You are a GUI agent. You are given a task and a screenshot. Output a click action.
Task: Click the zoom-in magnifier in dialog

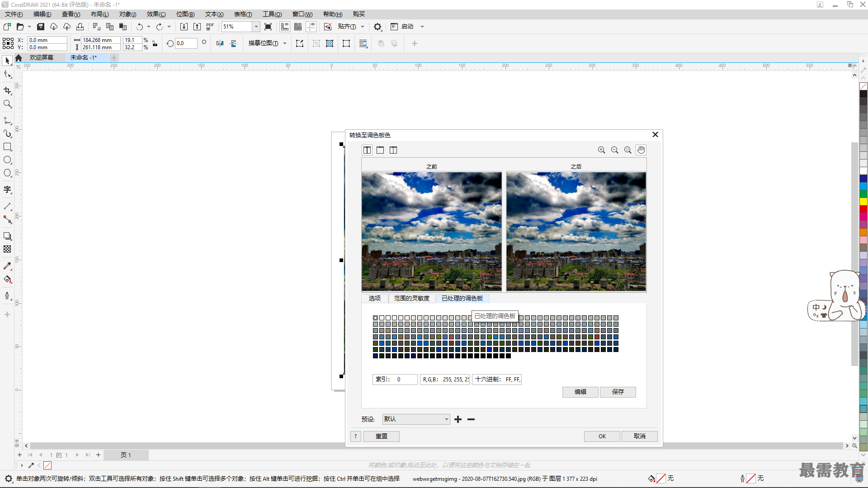(x=602, y=150)
